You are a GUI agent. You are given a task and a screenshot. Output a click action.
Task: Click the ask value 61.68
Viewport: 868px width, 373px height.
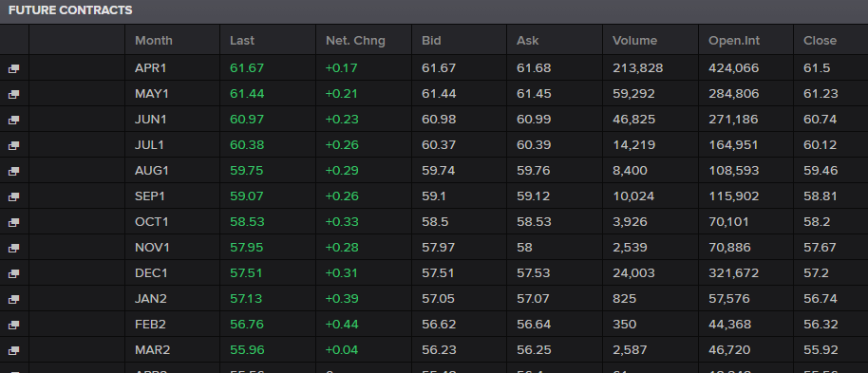point(534,68)
